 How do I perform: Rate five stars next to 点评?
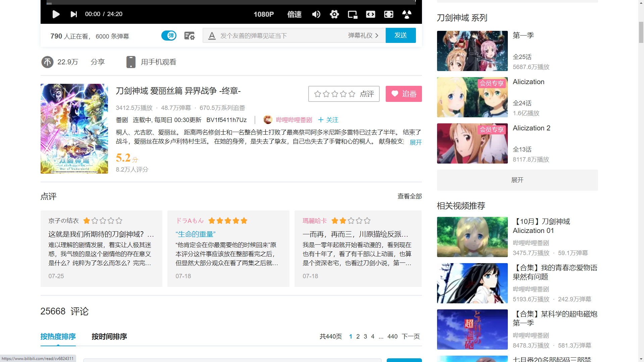[352, 94]
